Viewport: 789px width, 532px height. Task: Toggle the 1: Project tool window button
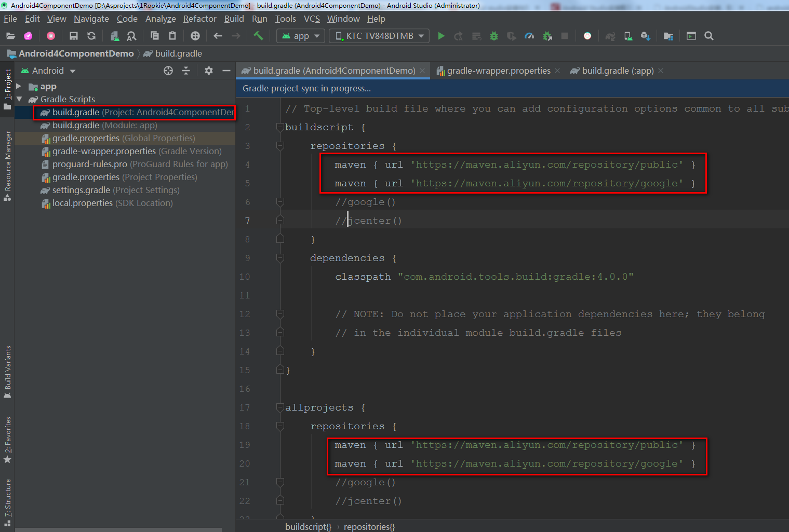7,89
